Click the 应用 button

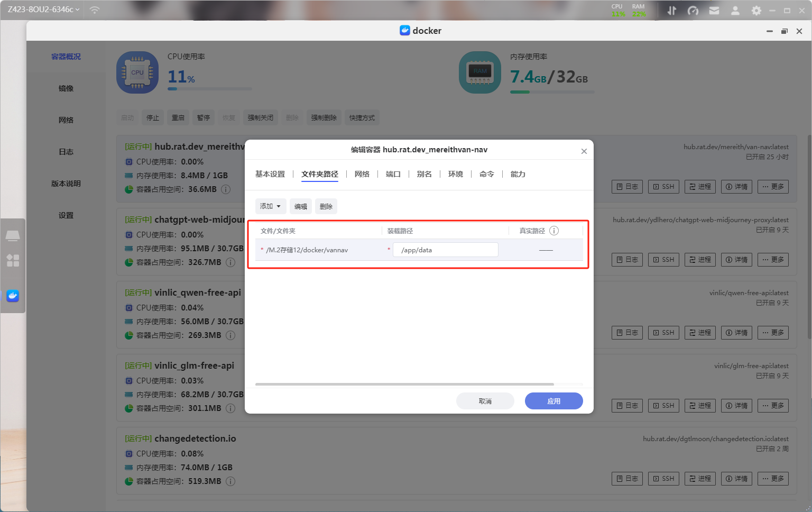tap(554, 401)
